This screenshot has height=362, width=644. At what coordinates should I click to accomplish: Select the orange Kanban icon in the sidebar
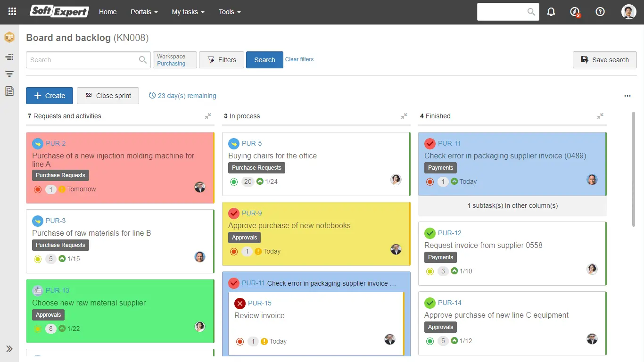9,37
